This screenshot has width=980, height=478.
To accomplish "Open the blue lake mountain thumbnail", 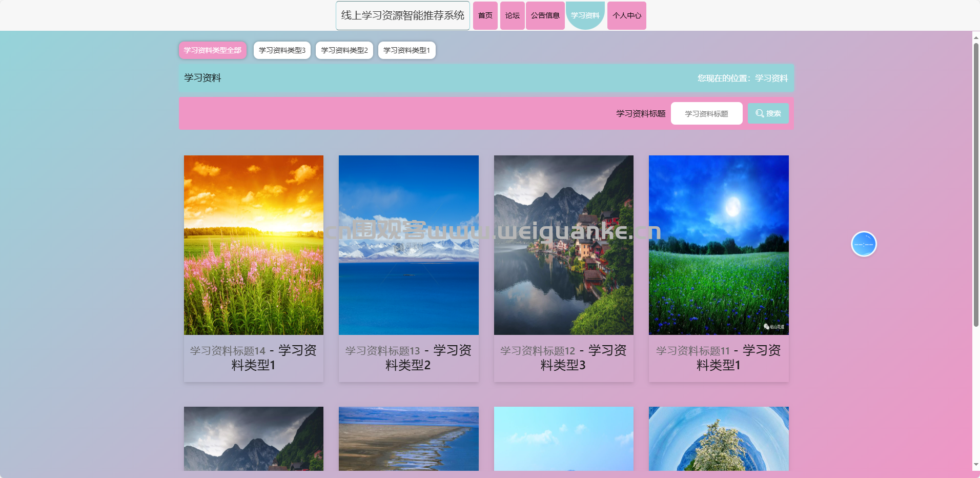I will tap(409, 245).
